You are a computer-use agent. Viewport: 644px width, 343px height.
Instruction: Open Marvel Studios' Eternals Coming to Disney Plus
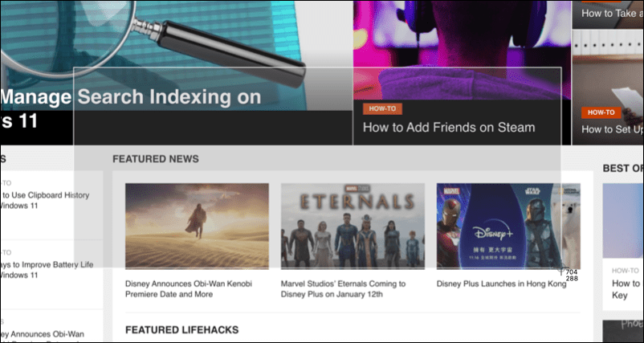[343, 289]
